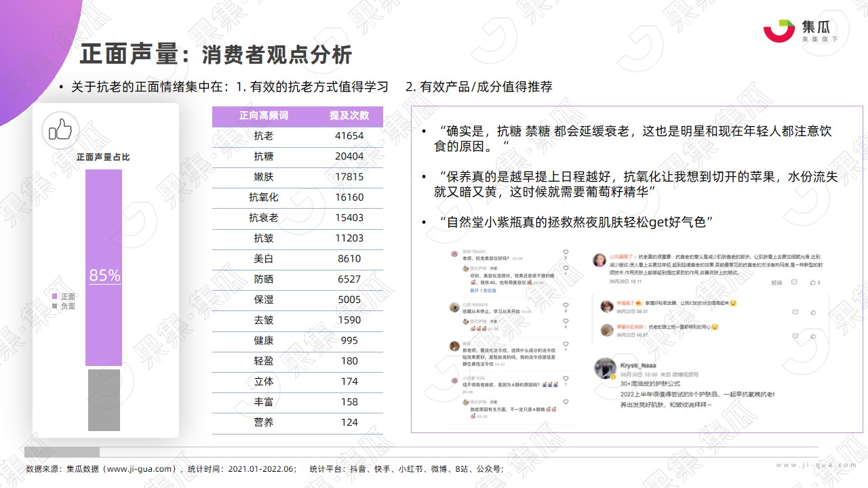Click the table cell 嫩肤
868x488 pixels.
264,177
